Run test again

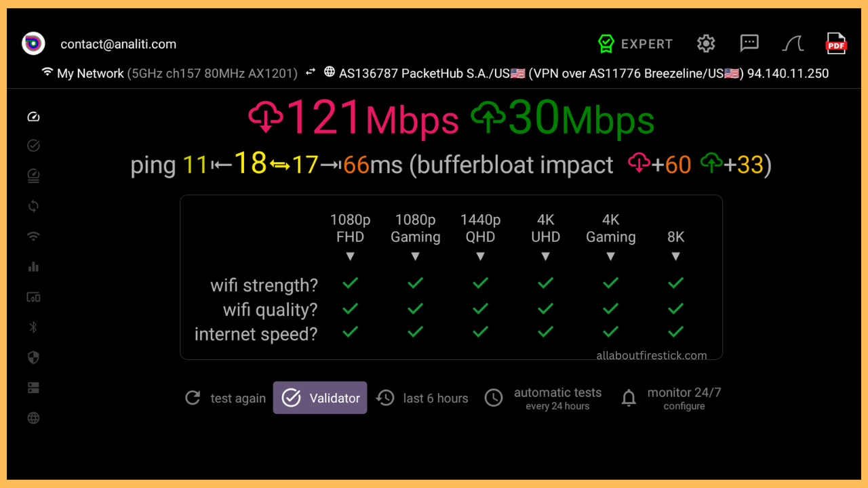pos(225,398)
